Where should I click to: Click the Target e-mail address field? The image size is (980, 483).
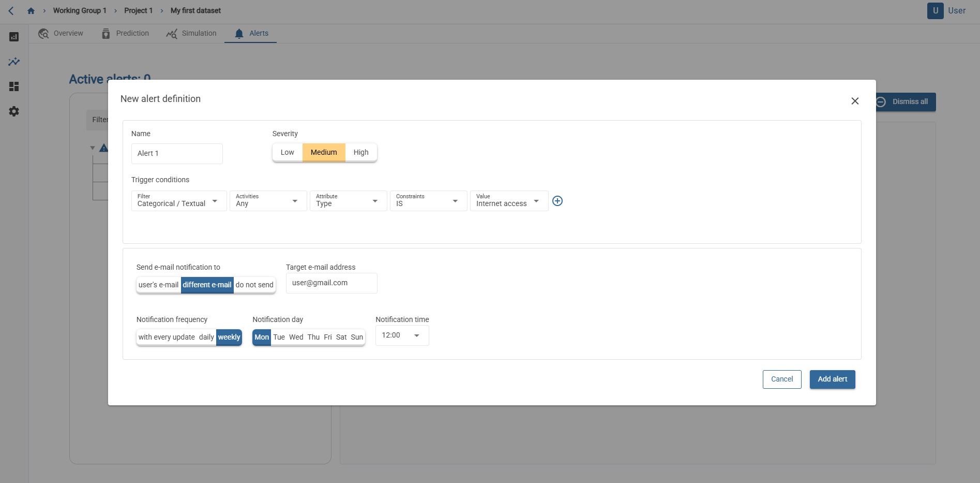coord(331,283)
